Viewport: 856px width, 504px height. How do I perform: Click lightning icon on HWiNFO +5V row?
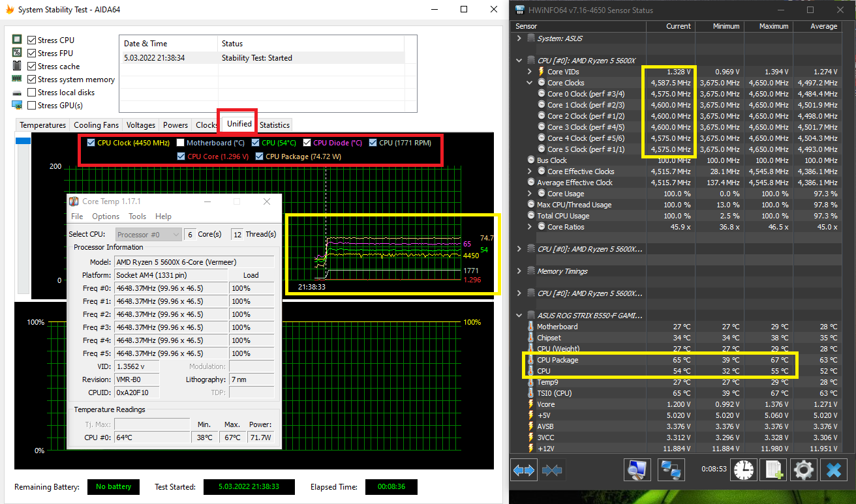coord(530,415)
